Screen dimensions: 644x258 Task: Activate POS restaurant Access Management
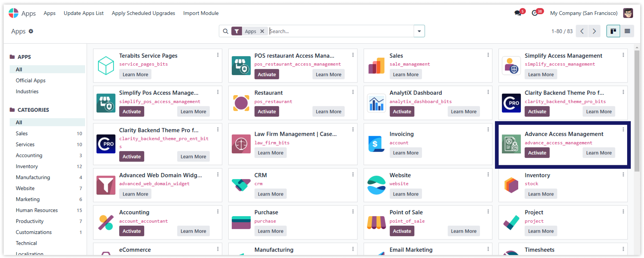266,74
